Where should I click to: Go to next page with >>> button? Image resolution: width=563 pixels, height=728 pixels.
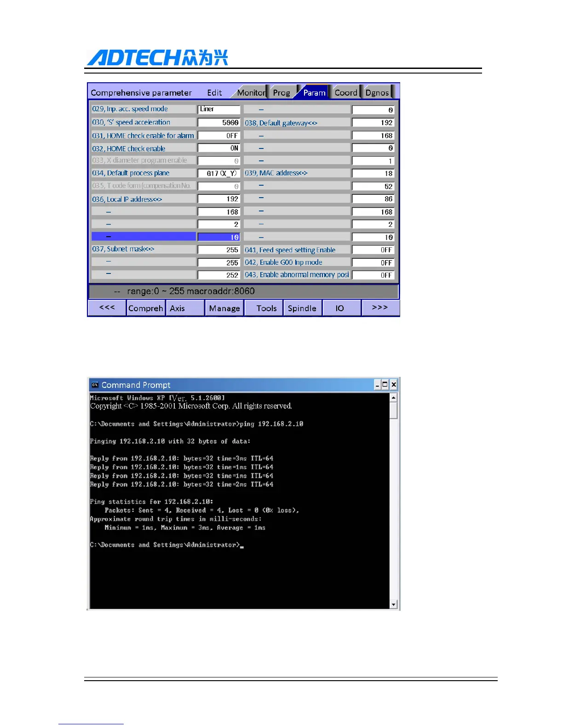(x=380, y=307)
